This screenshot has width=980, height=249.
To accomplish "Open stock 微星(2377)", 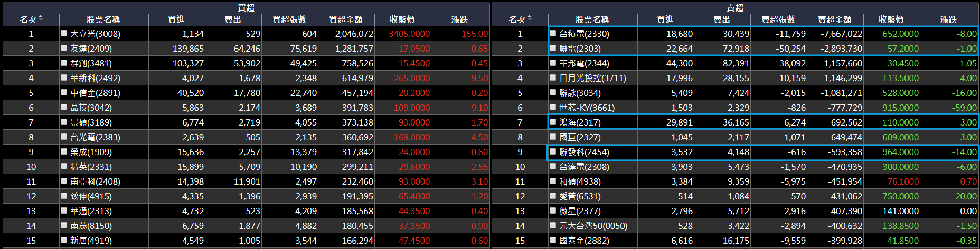I will [580, 211].
